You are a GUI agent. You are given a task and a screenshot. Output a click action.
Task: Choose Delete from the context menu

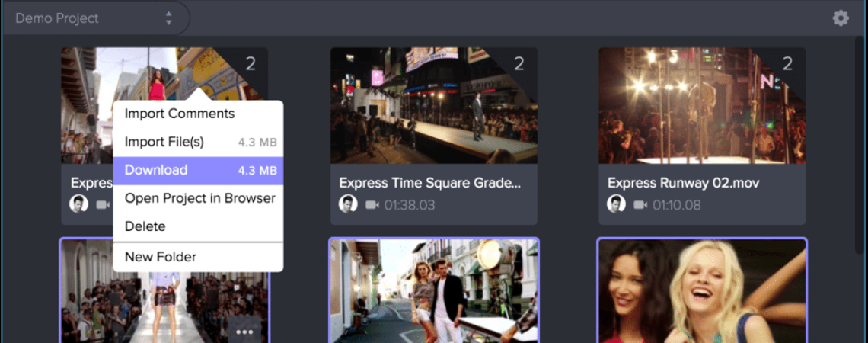point(198,226)
